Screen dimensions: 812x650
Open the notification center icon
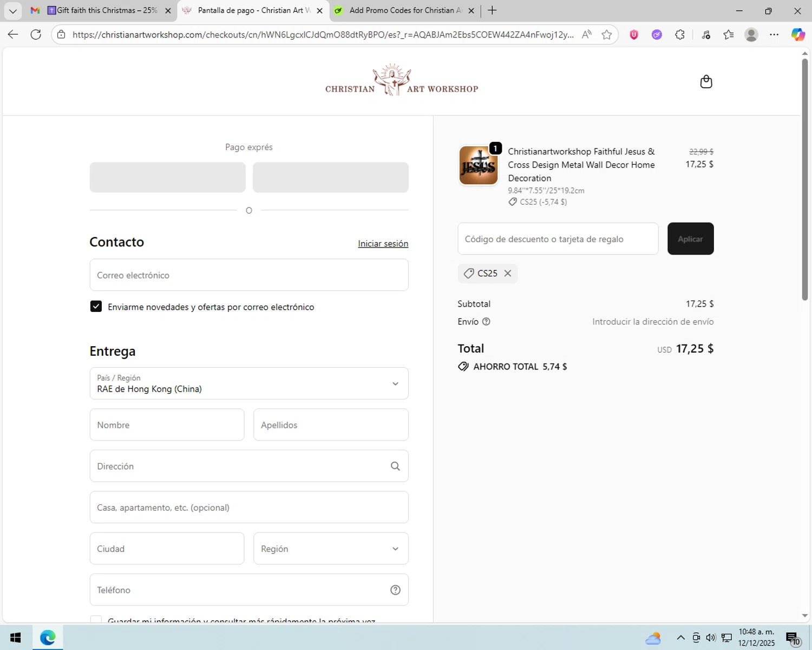pos(793,639)
